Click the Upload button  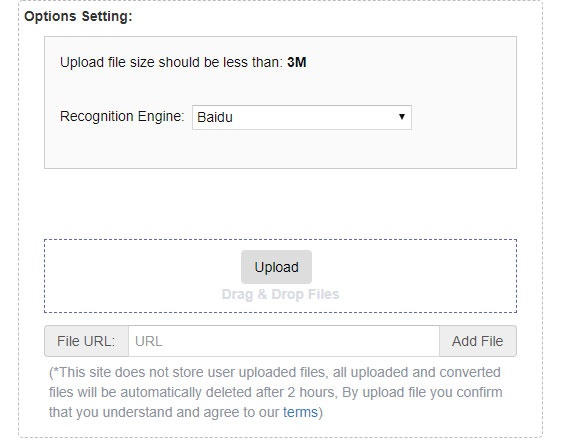tap(276, 267)
